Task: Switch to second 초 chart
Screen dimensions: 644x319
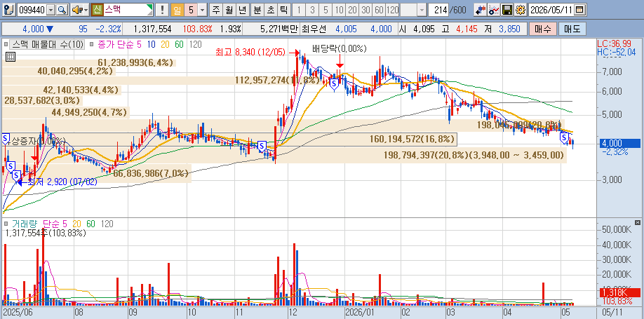Action: pyautogui.click(x=270, y=10)
